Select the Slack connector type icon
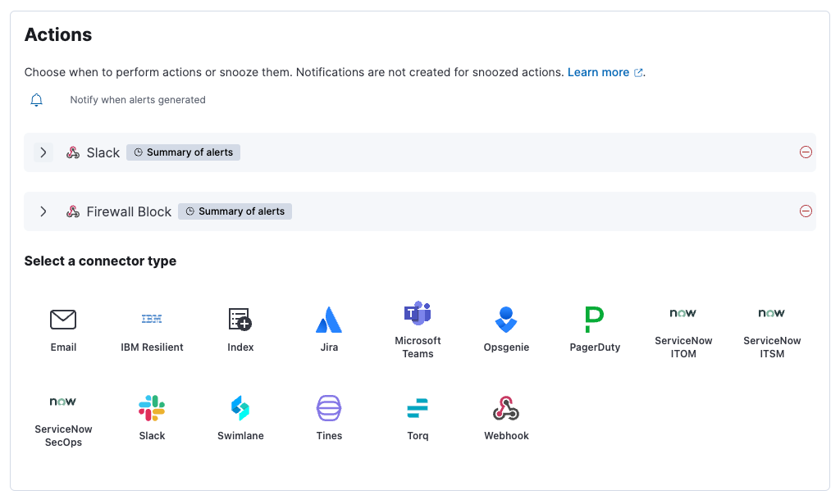 152,408
